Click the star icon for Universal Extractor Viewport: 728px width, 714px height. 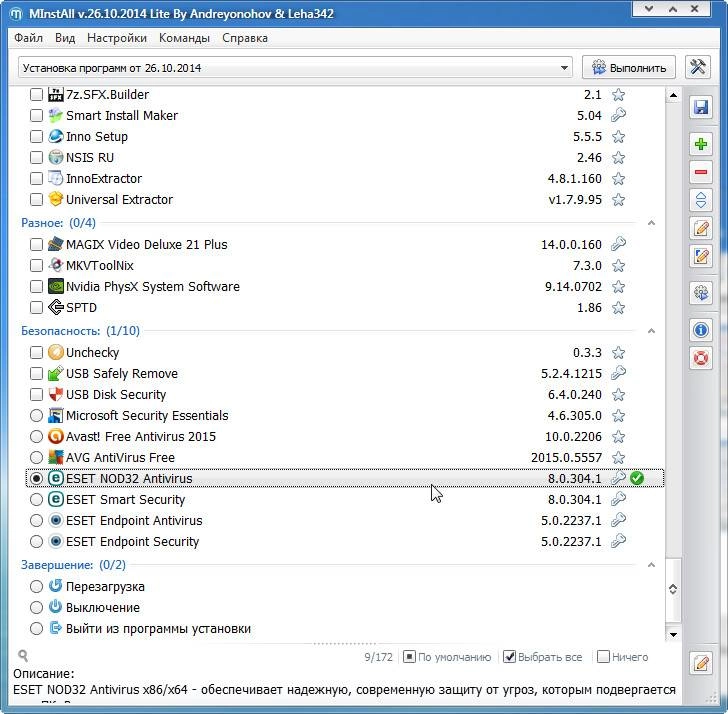pyautogui.click(x=618, y=200)
